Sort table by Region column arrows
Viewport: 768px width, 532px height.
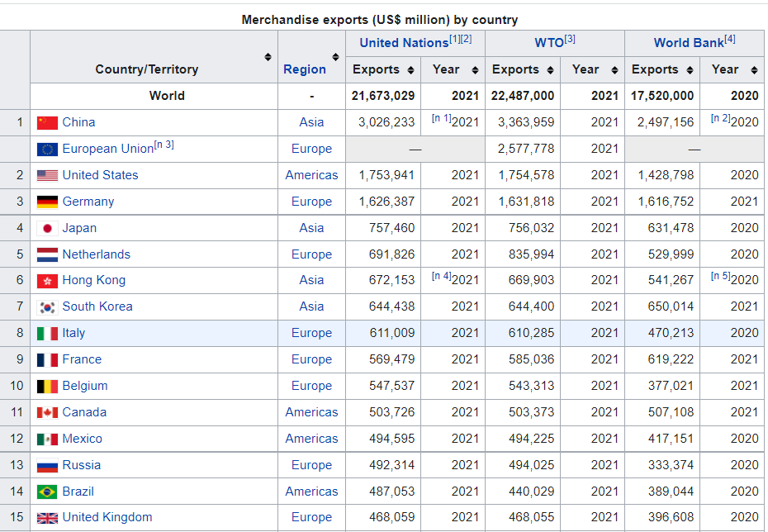tap(335, 57)
